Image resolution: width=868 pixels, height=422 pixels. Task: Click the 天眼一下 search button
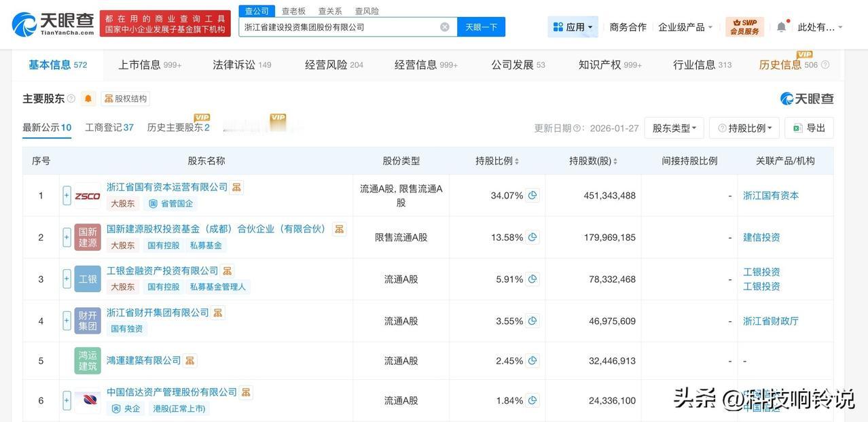(x=481, y=27)
